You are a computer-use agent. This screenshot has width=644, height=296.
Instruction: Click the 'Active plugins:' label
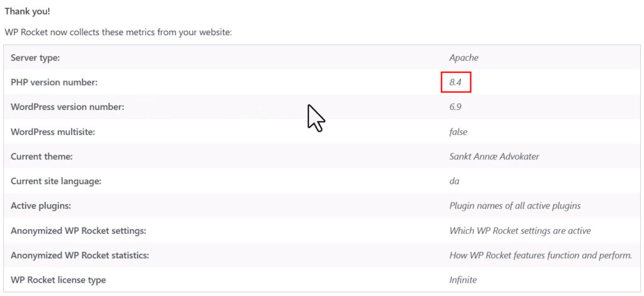[41, 206]
